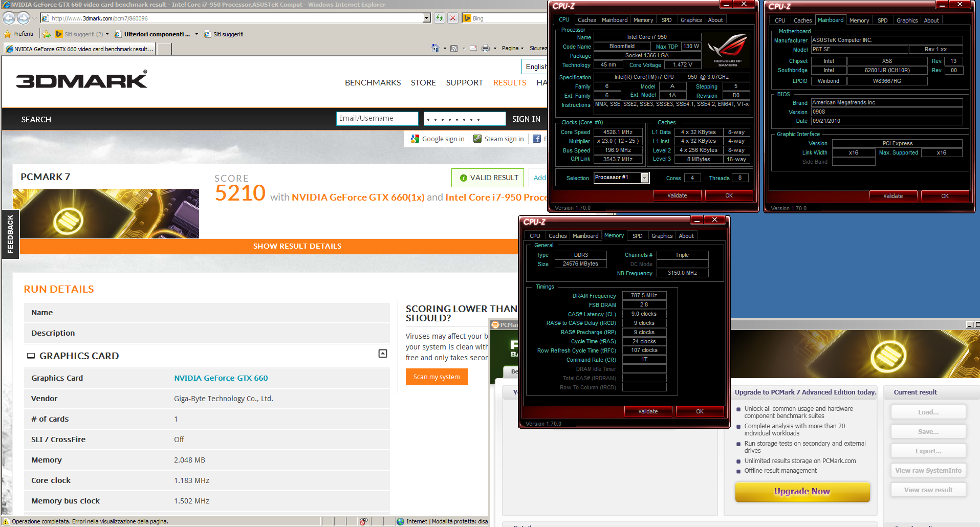This screenshot has width=980, height=527.
Task: Click Steam sign in
Action: pyautogui.click(x=498, y=139)
